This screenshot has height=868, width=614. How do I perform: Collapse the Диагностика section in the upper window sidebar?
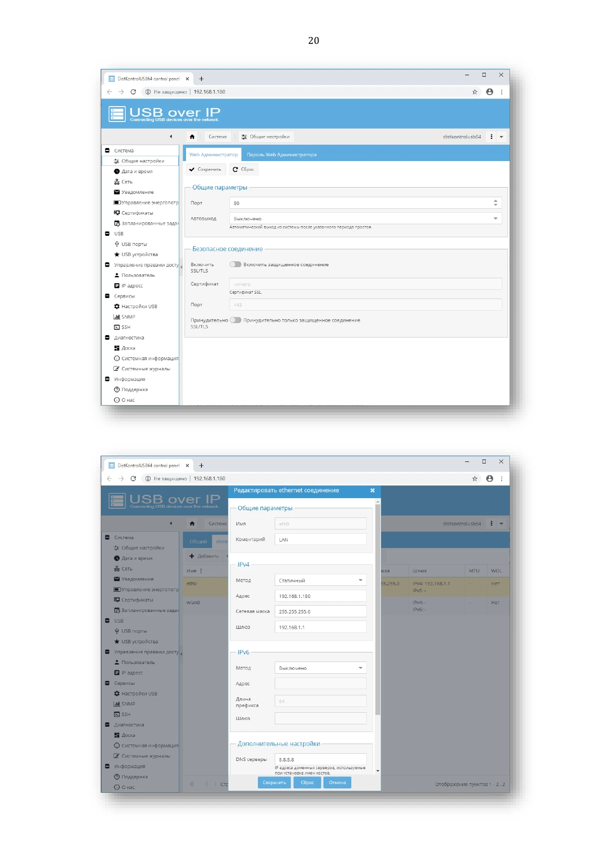coord(107,338)
